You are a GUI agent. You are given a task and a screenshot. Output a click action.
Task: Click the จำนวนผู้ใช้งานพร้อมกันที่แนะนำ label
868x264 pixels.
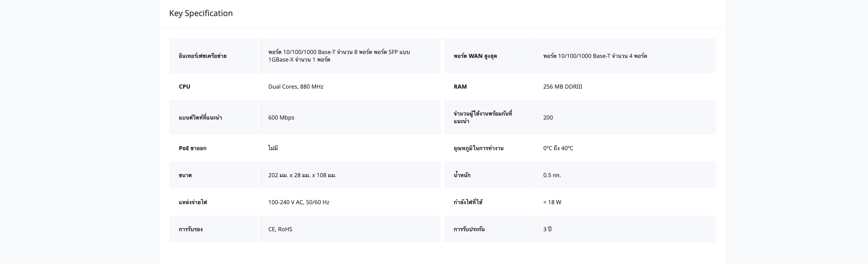[x=483, y=117]
